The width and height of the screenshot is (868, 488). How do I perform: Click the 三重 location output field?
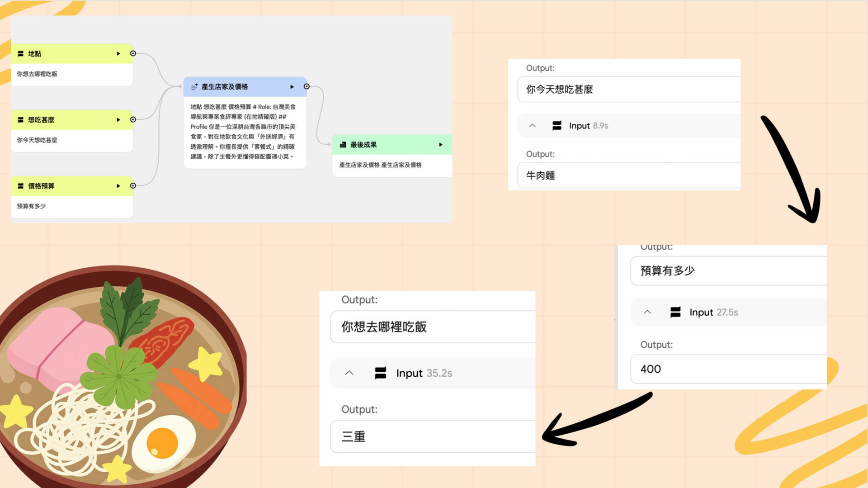pyautogui.click(x=433, y=436)
